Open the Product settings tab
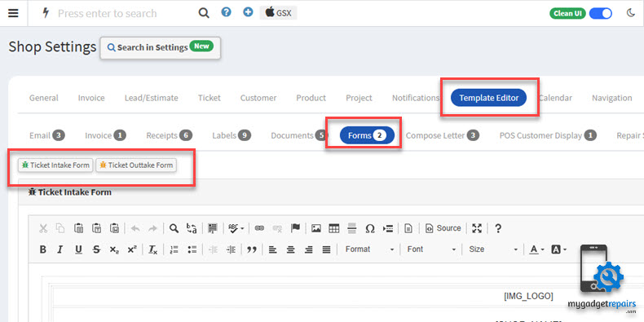The height and width of the screenshot is (322, 644). [x=311, y=98]
